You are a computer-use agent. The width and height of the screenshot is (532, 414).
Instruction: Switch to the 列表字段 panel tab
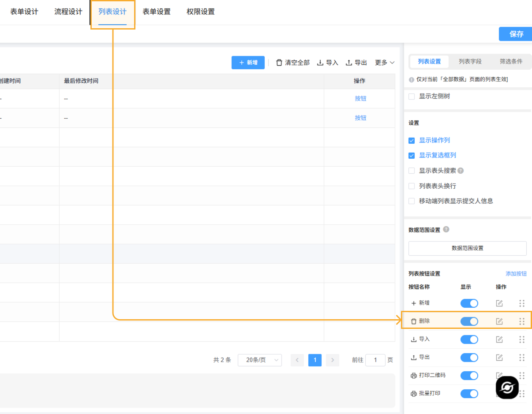coord(470,62)
